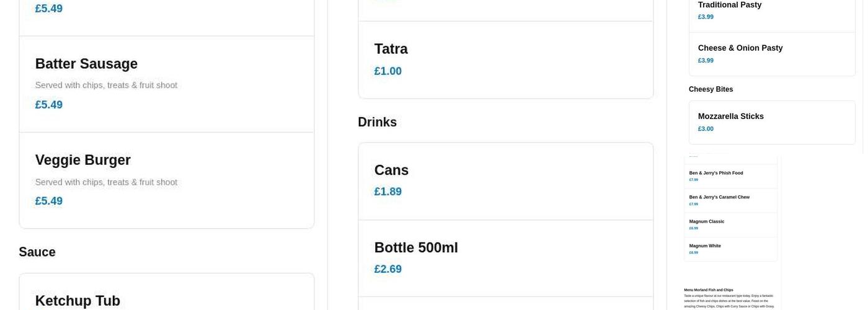
Task: Click the Sauce section heading
Action: coord(37,252)
